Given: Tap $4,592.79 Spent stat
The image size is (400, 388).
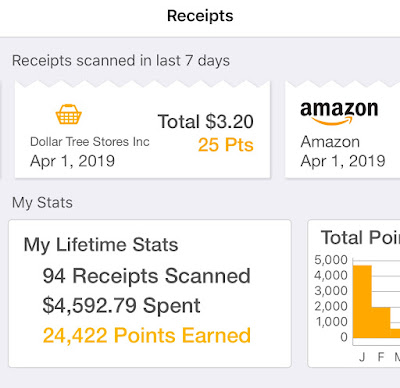Looking at the screenshot, I should pos(122,305).
